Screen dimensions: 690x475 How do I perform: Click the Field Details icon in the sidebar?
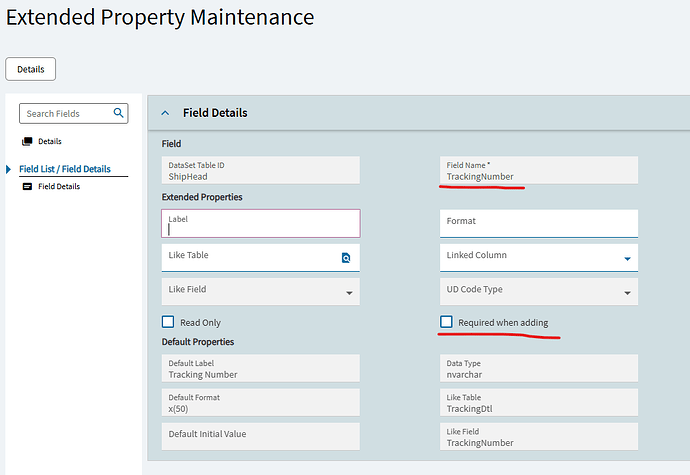(27, 187)
